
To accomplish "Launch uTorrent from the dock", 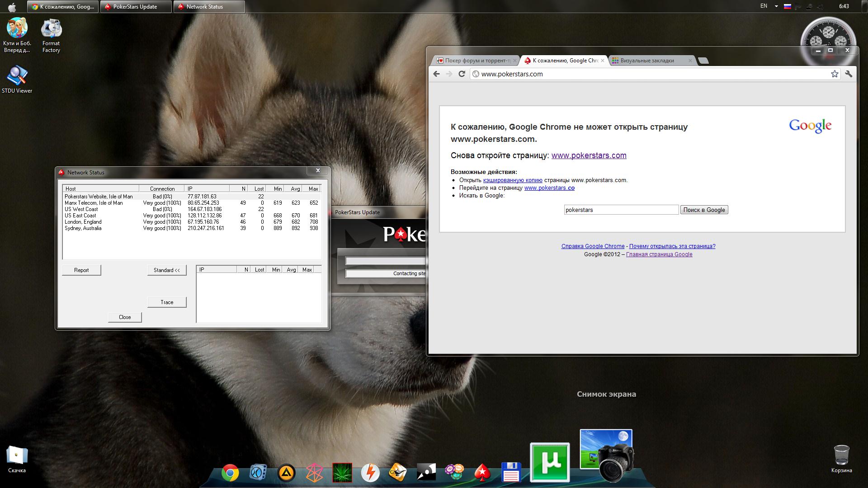I will [549, 462].
